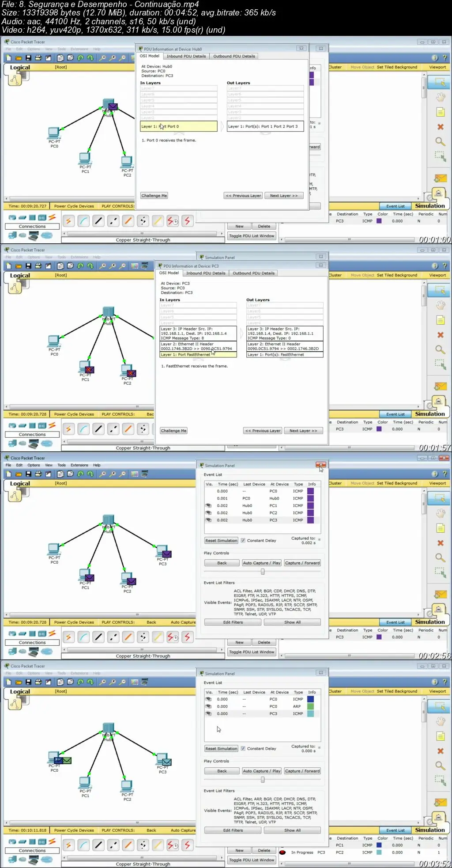Toggle eye icon for PC0 ARP event
The height and width of the screenshot is (868, 452).
(208, 706)
